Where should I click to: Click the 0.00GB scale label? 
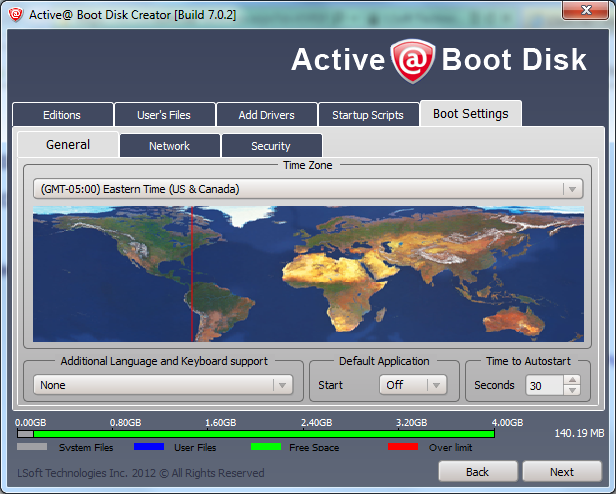coord(31,422)
